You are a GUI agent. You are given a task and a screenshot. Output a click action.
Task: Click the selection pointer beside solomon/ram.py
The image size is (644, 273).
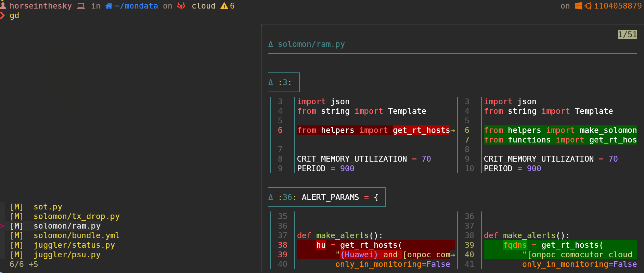click(2, 226)
